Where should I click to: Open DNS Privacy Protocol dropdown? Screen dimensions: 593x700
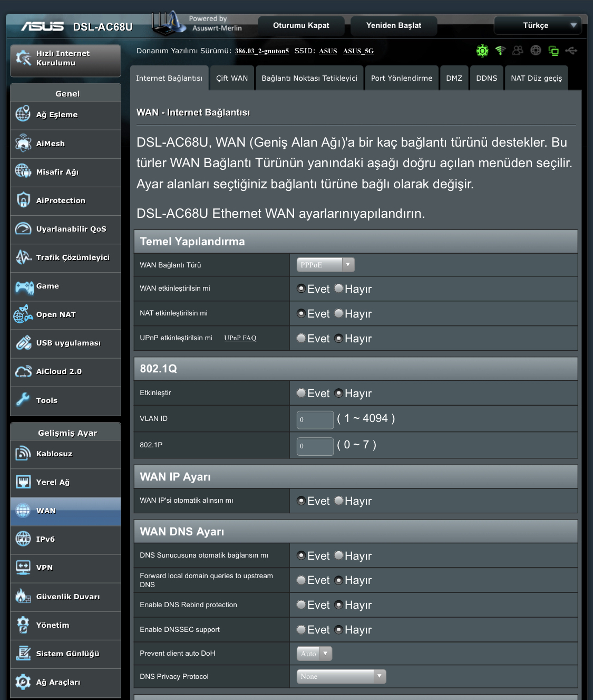click(x=341, y=676)
